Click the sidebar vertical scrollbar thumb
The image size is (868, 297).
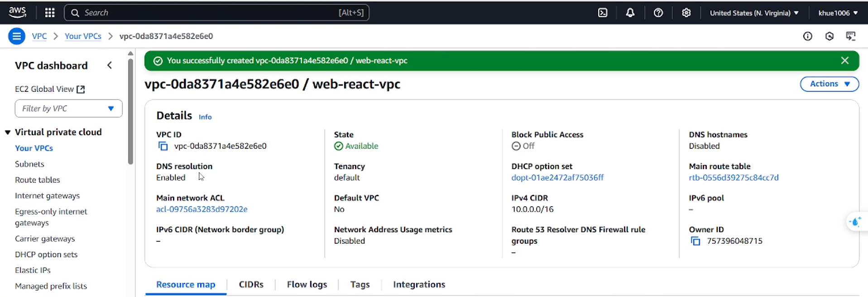(130, 111)
